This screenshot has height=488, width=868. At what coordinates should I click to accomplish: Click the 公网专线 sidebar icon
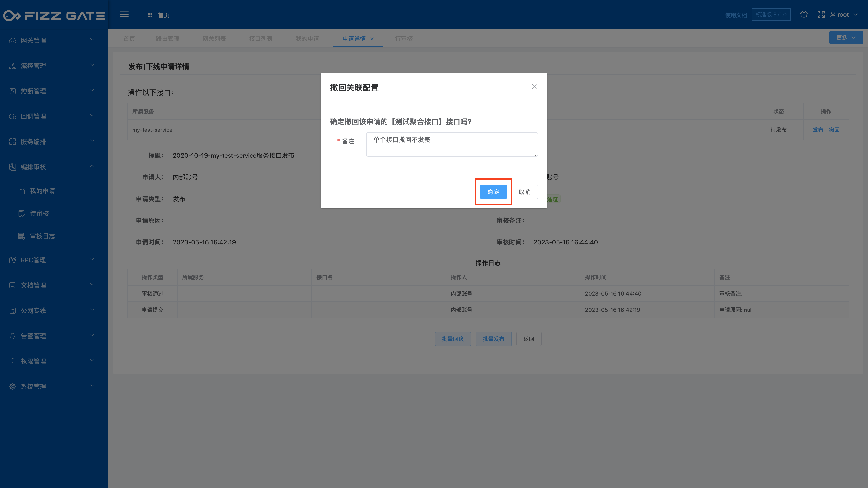point(12,310)
